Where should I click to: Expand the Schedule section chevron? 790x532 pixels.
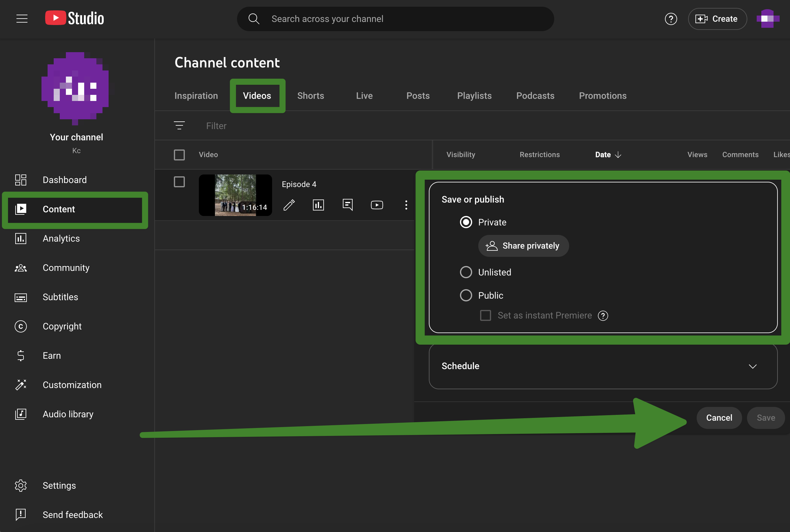[752, 366]
